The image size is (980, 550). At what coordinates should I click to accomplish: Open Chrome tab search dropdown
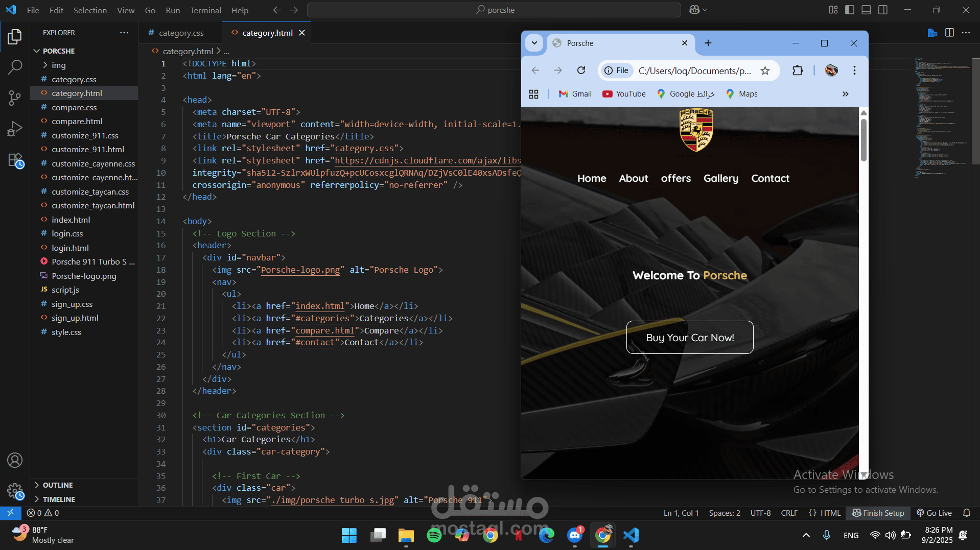point(534,43)
